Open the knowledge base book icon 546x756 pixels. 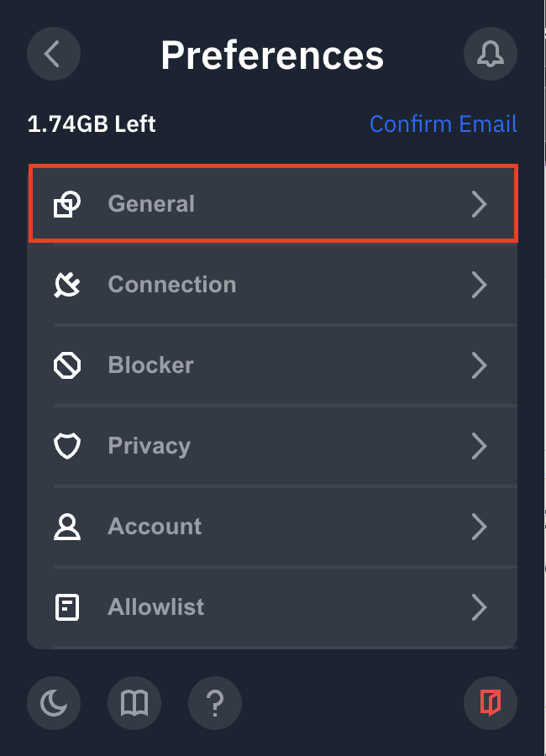pyautogui.click(x=134, y=702)
